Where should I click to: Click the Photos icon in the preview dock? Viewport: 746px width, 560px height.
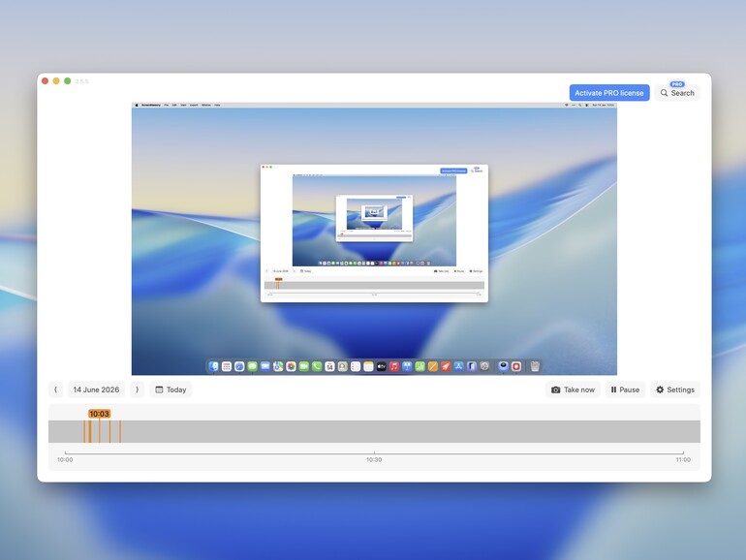click(x=291, y=366)
